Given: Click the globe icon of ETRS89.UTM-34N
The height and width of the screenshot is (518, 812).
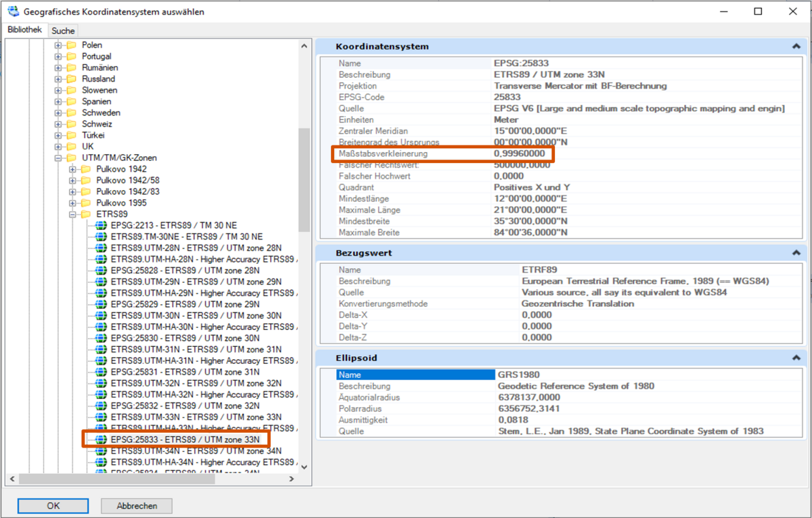Looking at the screenshot, I should click(101, 450).
